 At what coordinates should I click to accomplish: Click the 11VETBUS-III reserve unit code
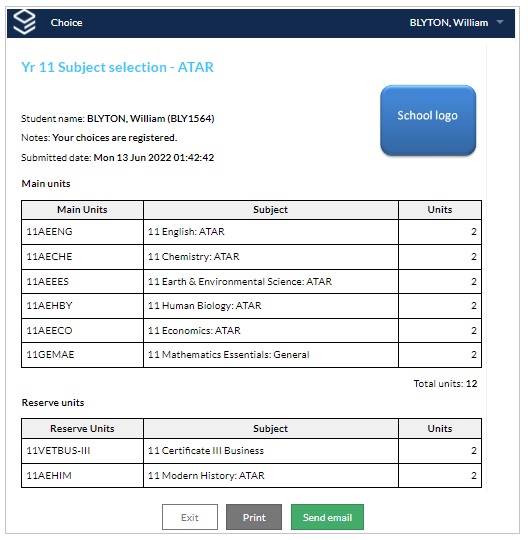58,451
